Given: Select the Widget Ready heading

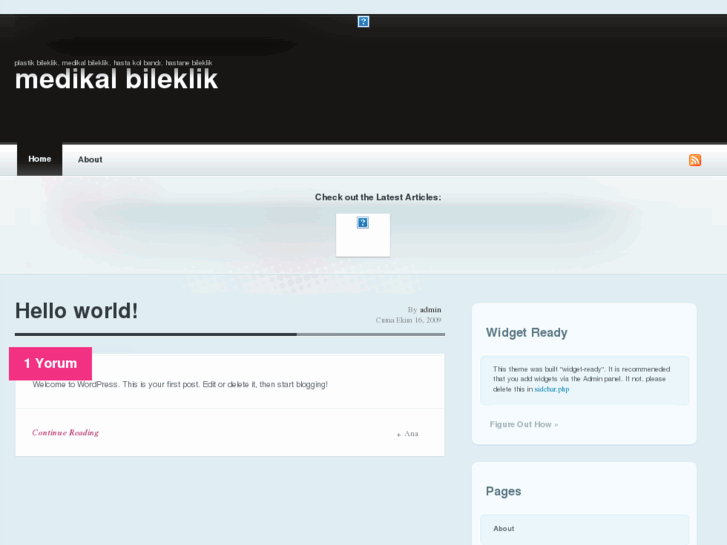Looking at the screenshot, I should (527, 333).
